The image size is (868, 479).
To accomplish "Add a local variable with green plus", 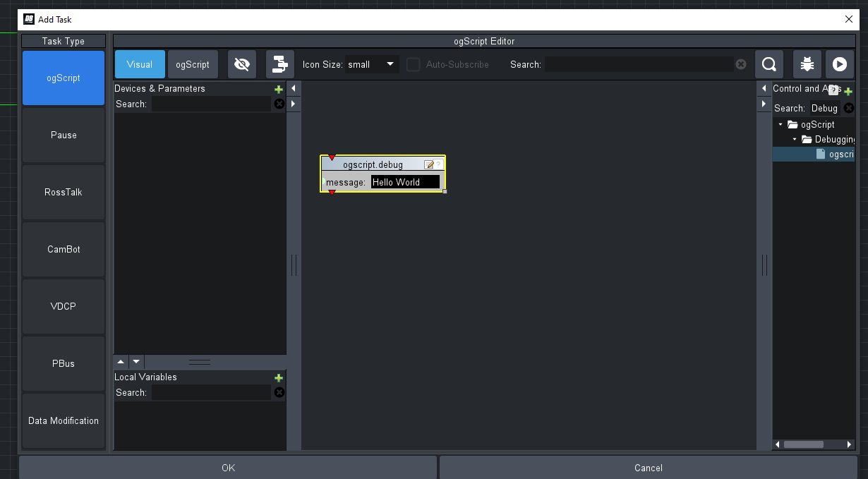I will click(279, 377).
